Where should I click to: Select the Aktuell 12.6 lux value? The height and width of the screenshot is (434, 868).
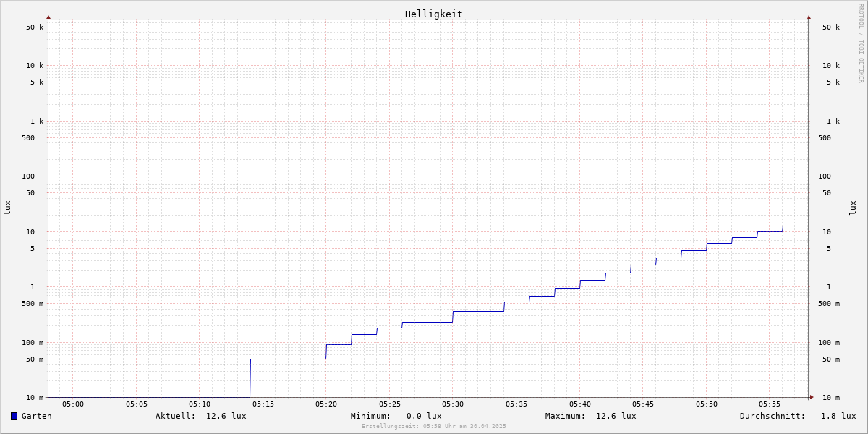(226, 416)
